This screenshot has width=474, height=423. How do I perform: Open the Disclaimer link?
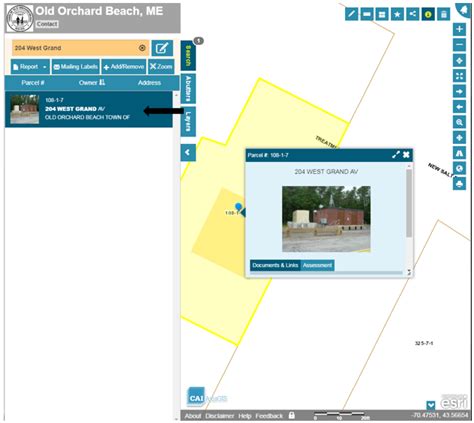(x=220, y=416)
